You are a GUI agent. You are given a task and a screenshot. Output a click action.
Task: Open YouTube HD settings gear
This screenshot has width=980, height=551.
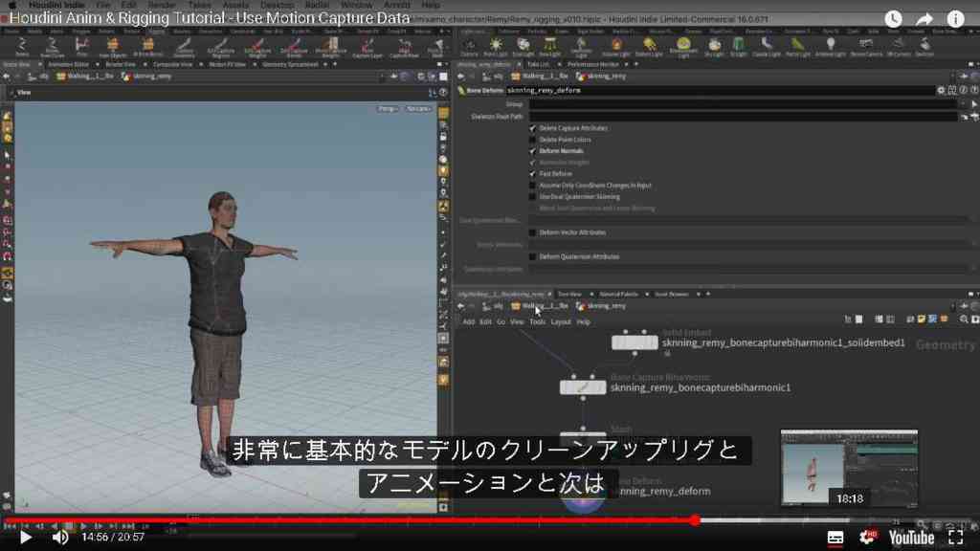[x=868, y=538]
